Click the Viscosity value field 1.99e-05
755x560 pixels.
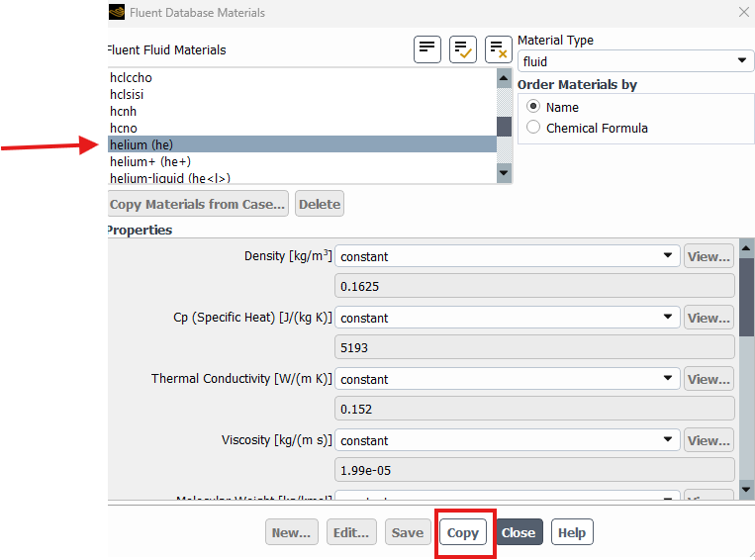[534, 470]
